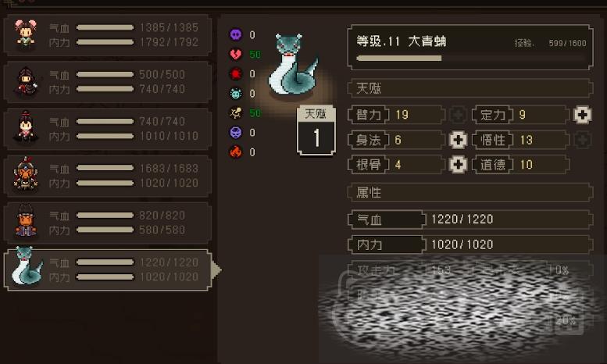Click the large blue snake portrait
Image resolution: width=607 pixels, height=364 pixels.
(294, 65)
